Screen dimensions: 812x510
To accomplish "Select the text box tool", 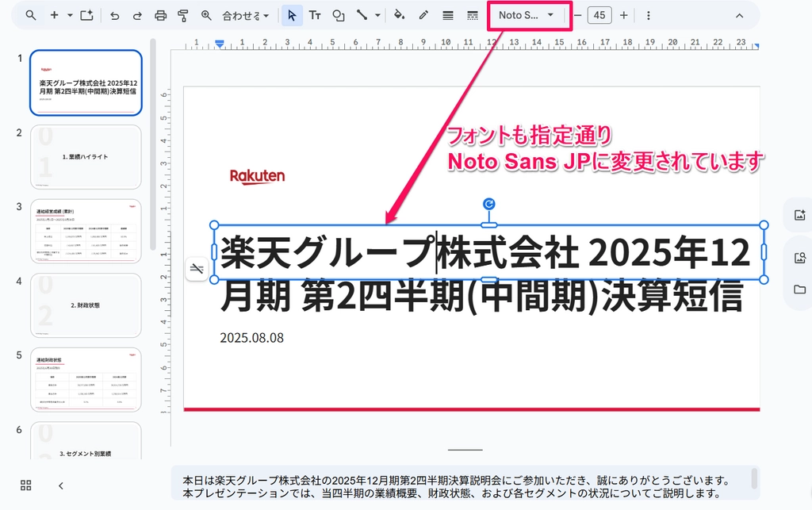I will [x=315, y=16].
